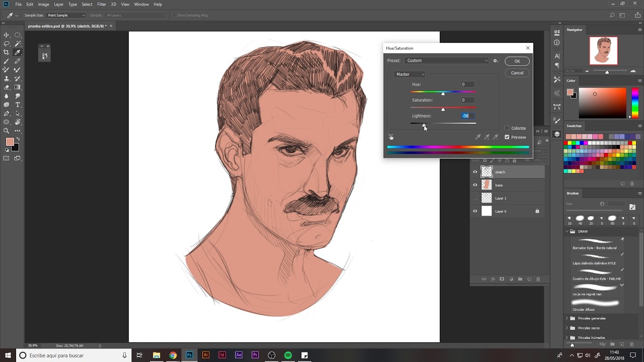Select the Clone Stamp tool

(x=7, y=78)
